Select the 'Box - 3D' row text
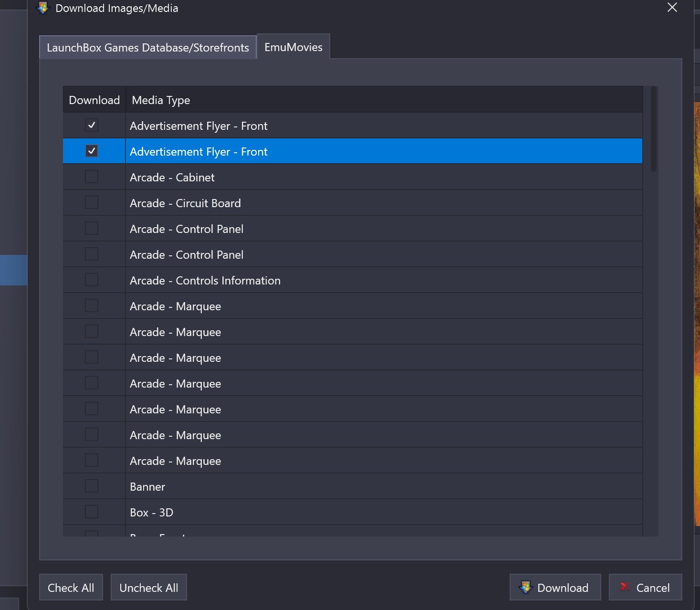 tap(151, 513)
